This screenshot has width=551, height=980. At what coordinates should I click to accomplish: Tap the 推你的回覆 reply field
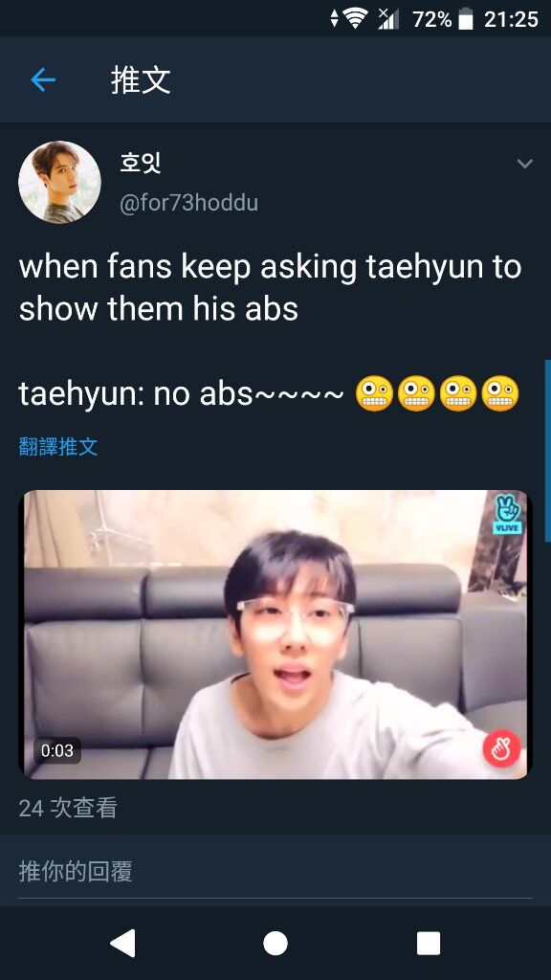pyautogui.click(x=275, y=871)
